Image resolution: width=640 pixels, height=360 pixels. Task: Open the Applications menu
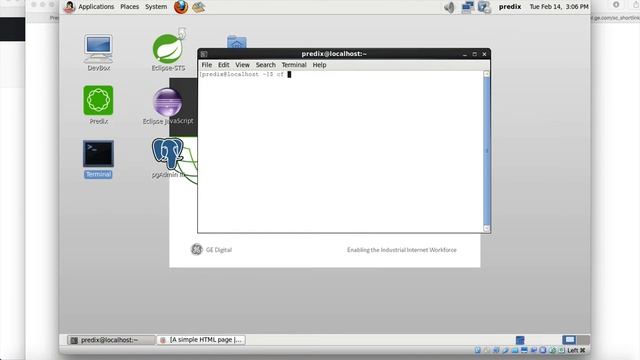click(96, 7)
